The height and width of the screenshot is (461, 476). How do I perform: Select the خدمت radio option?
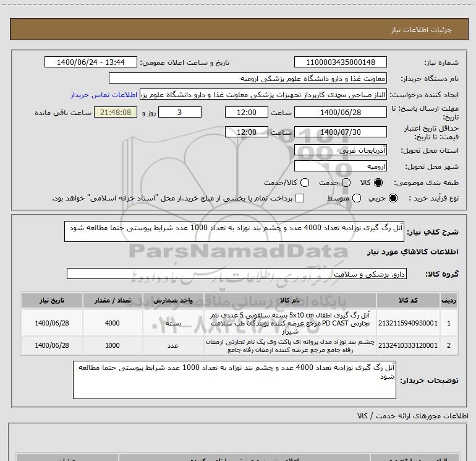pos(346,183)
